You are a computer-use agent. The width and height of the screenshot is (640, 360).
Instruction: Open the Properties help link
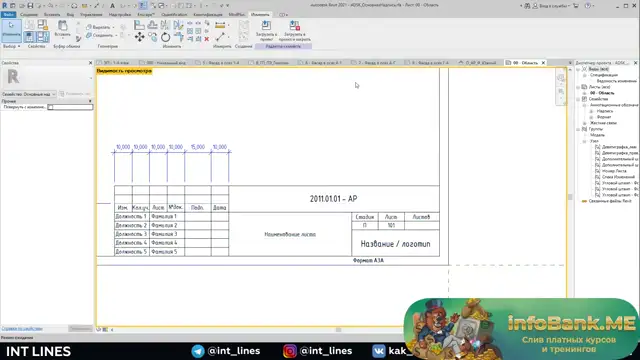(22, 329)
